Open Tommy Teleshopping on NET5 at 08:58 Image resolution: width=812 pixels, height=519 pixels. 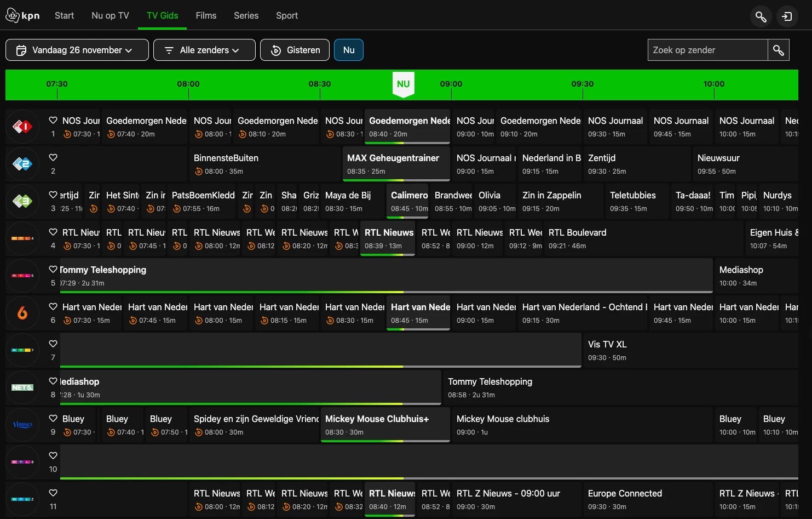pyautogui.click(x=621, y=387)
